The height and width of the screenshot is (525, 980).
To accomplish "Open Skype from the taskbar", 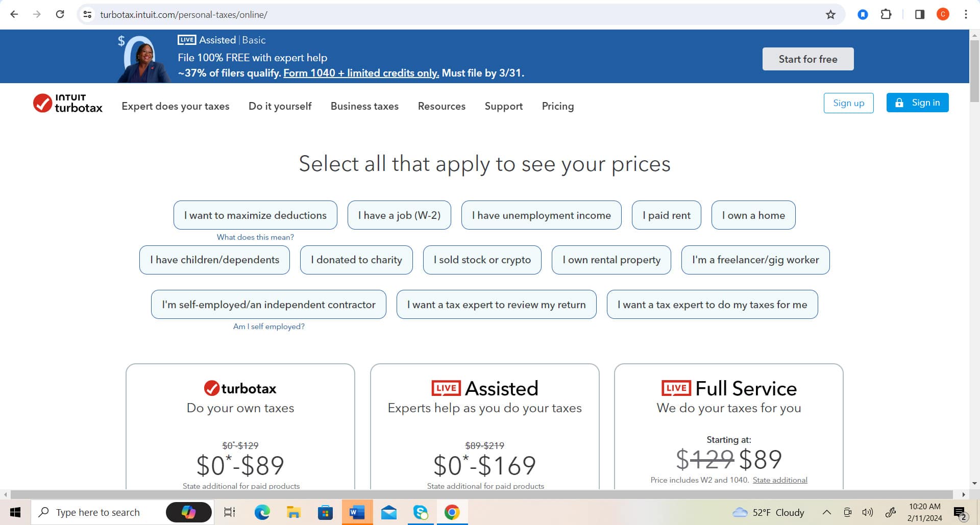I will tap(421, 512).
